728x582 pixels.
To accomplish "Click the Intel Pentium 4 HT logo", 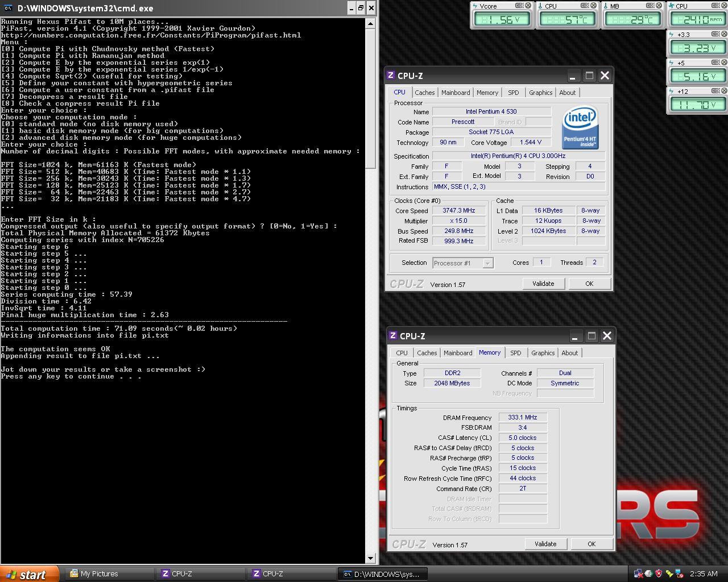I will tap(580, 128).
